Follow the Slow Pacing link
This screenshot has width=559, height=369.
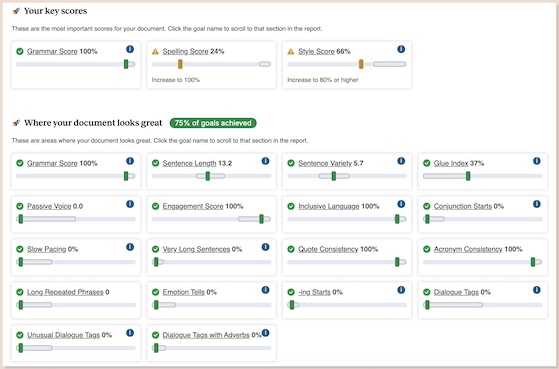point(46,249)
